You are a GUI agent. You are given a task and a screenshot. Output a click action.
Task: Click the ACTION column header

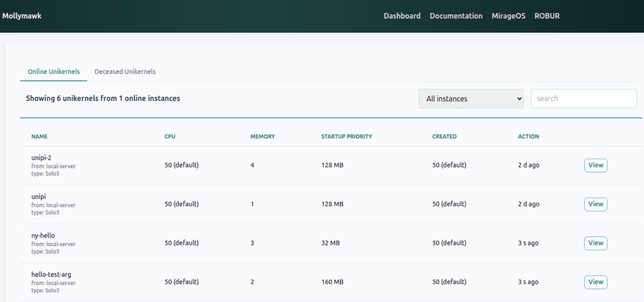pyautogui.click(x=528, y=136)
